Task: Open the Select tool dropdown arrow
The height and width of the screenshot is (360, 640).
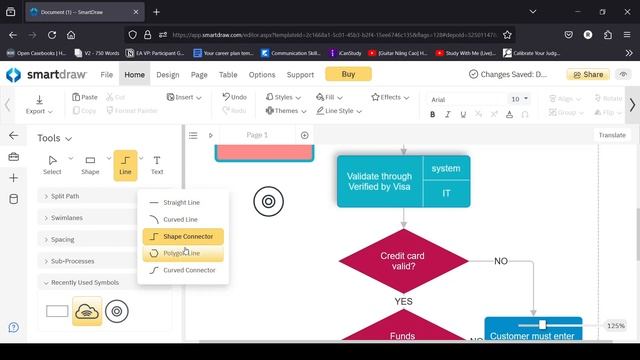Action: (71, 158)
